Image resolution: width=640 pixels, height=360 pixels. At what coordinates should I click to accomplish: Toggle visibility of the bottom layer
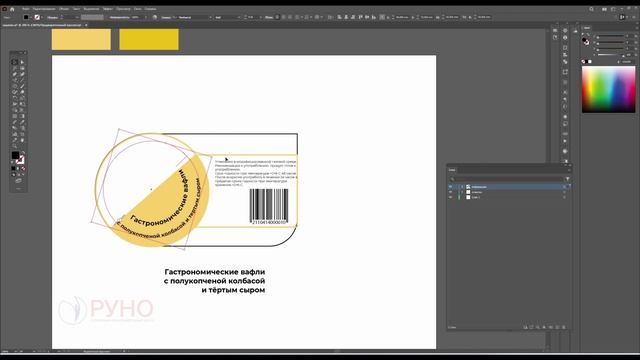click(x=451, y=197)
